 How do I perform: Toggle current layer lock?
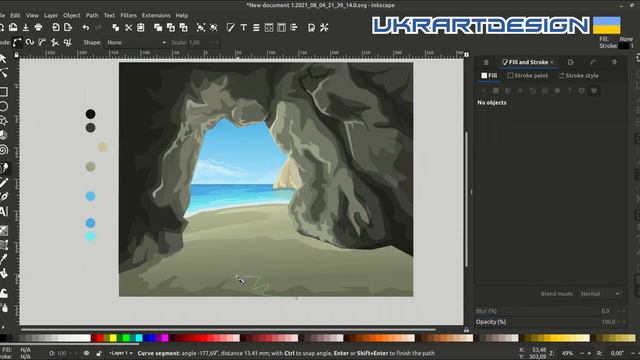tap(98, 353)
